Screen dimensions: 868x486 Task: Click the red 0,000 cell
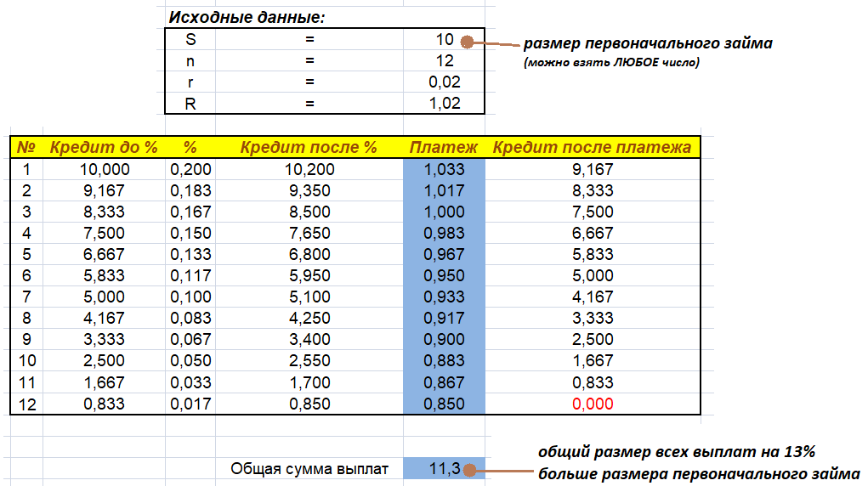click(593, 404)
